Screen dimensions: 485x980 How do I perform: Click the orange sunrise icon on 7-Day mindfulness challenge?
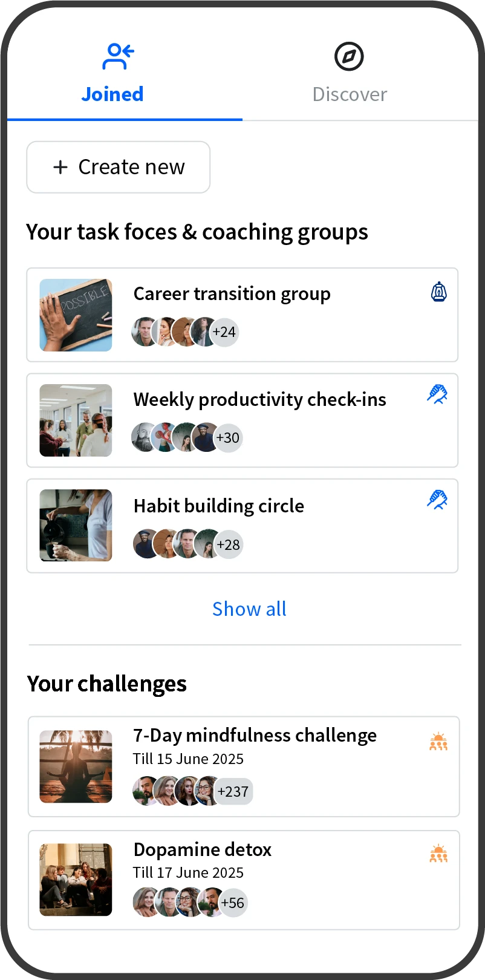438,742
